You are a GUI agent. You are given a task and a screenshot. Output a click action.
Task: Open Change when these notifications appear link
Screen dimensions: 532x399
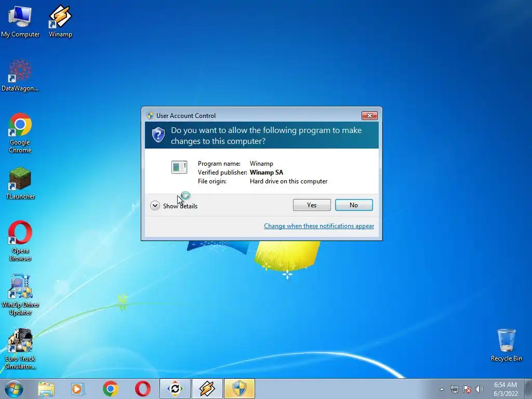click(319, 226)
